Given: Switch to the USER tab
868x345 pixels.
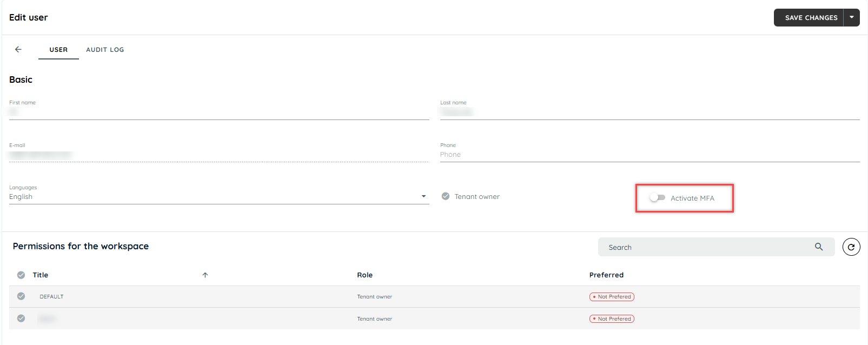Looking at the screenshot, I should tap(58, 50).
